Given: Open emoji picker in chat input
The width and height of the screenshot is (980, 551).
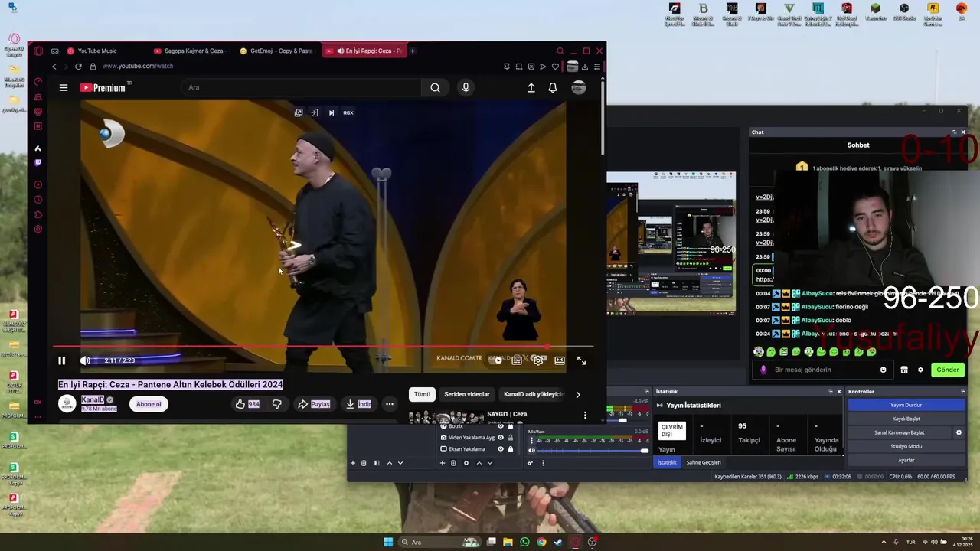Looking at the screenshot, I should pos(883,370).
